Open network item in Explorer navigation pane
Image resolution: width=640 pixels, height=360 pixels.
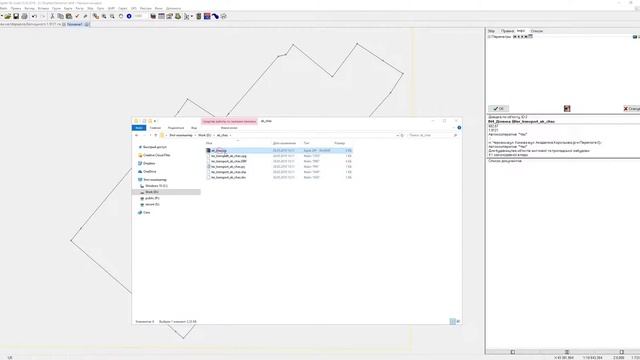(x=146, y=212)
